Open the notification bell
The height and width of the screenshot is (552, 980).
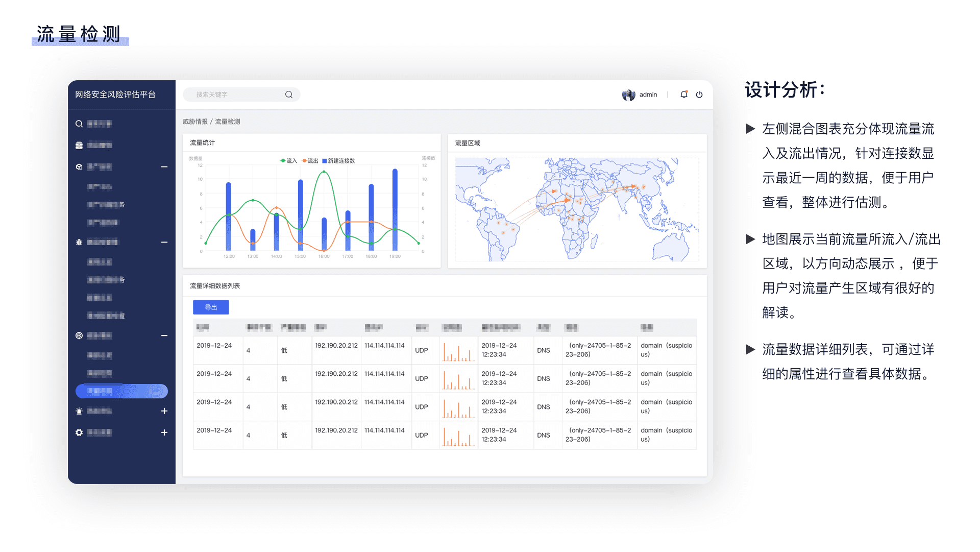pos(684,94)
